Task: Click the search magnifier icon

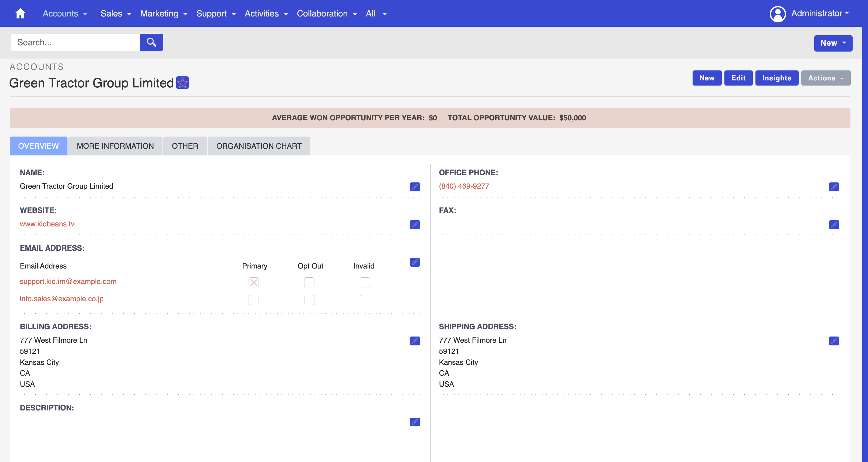Action: click(x=151, y=42)
